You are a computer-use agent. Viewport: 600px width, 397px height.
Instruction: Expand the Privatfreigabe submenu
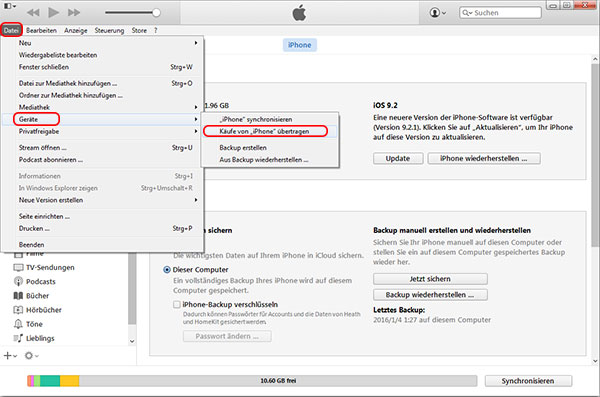[x=102, y=131]
